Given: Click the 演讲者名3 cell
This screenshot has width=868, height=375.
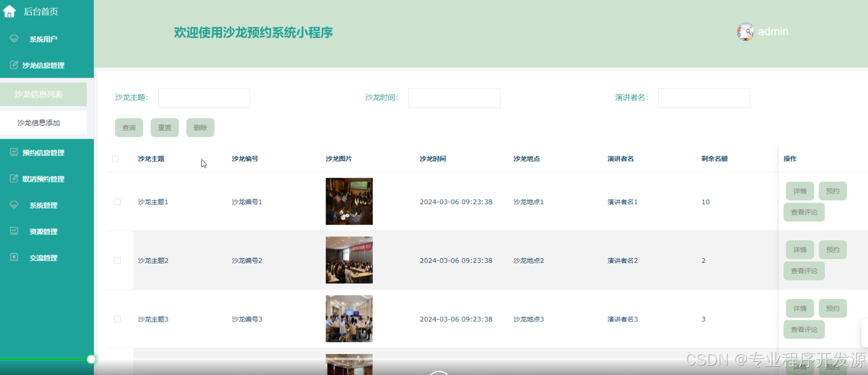Looking at the screenshot, I should tap(622, 319).
